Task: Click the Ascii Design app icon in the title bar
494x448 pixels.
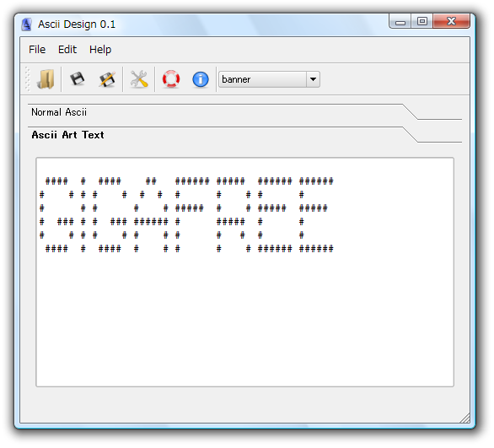Action: pos(27,24)
